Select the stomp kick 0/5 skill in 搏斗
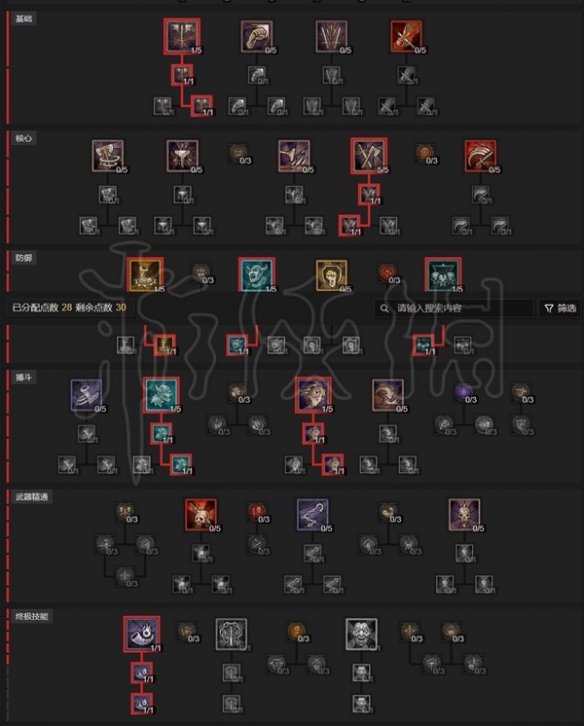 point(86,395)
